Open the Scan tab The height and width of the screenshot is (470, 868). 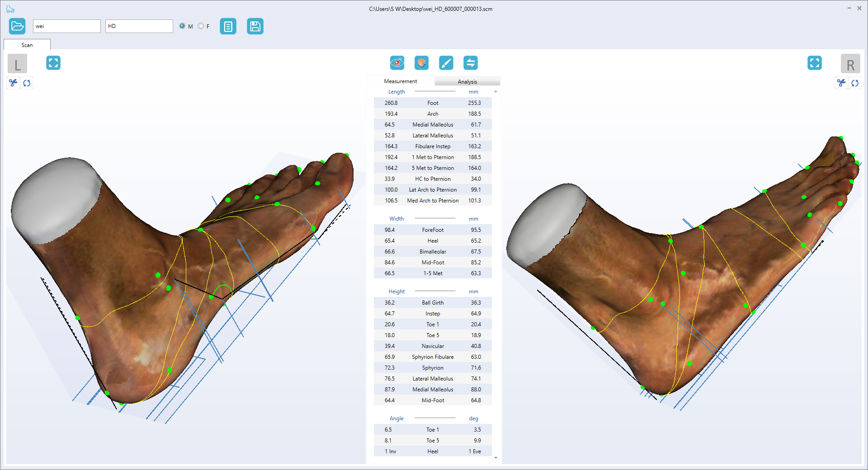tap(27, 45)
